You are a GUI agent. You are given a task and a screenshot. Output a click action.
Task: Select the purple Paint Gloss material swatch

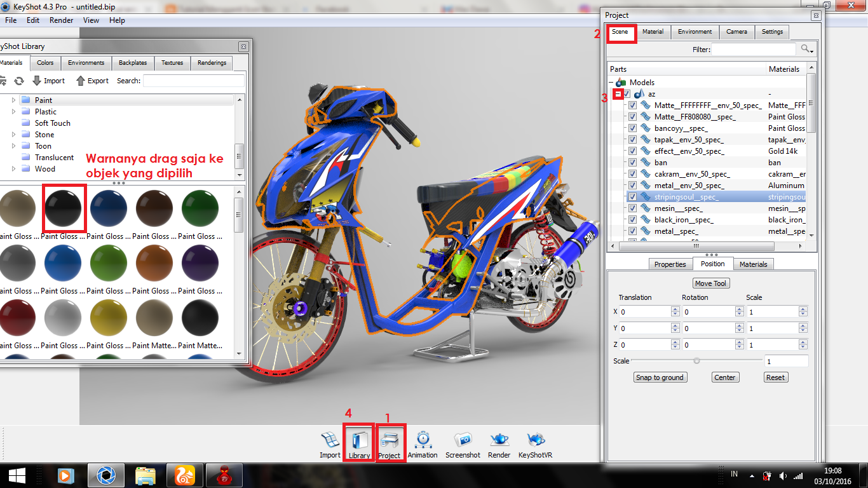pos(200,263)
